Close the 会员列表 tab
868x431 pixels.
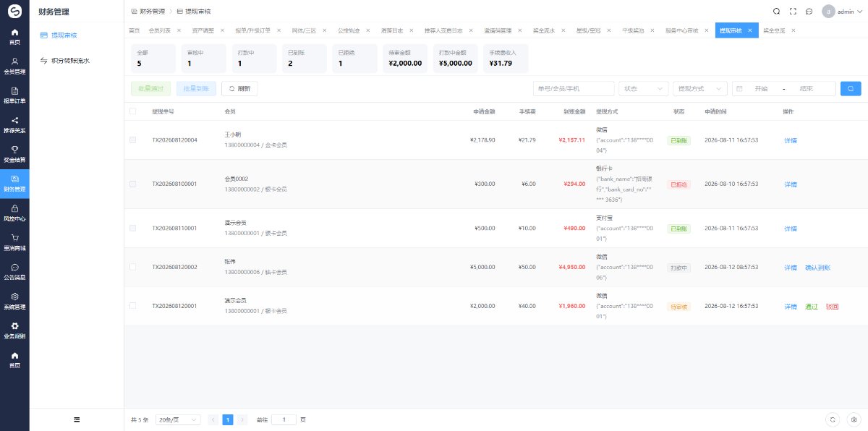[178, 30]
